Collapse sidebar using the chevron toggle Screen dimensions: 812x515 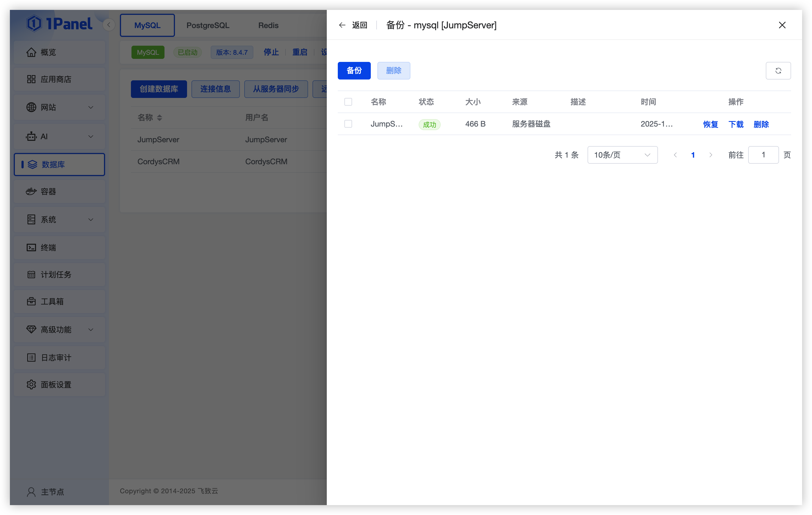[x=109, y=25]
